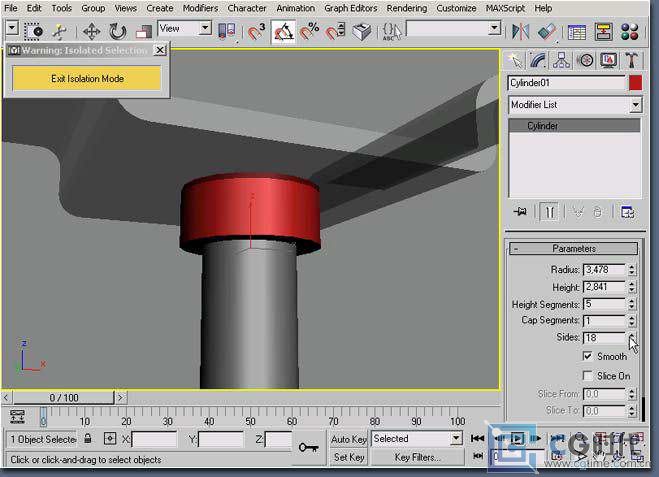This screenshot has width=659, height=477.
Task: Switch to the Create panel icon
Action: 515,60
